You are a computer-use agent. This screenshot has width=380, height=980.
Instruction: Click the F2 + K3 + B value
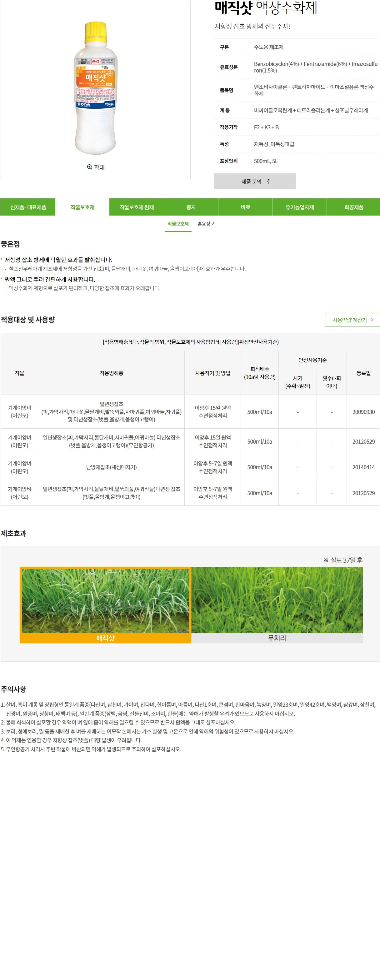coord(266,127)
